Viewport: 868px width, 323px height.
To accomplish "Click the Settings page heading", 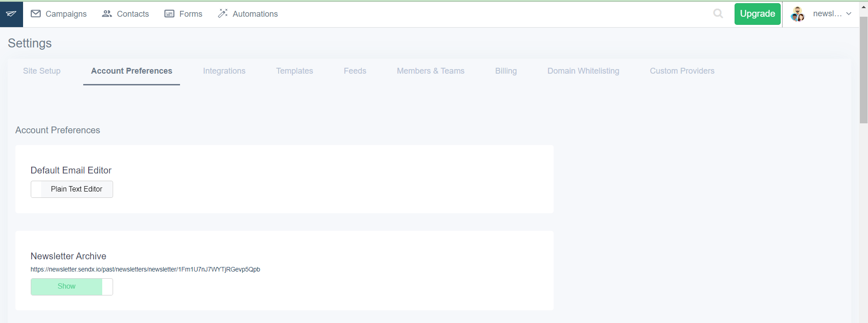I will (x=30, y=43).
